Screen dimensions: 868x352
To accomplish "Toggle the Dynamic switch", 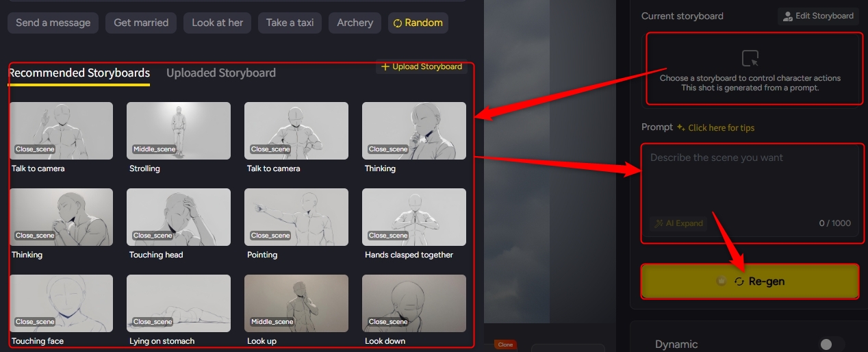I will coord(832,344).
